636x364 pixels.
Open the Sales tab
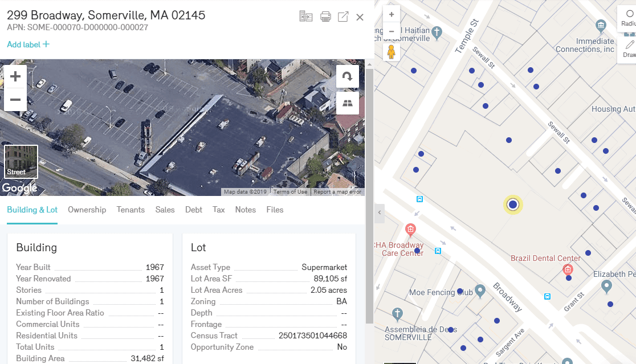point(165,210)
